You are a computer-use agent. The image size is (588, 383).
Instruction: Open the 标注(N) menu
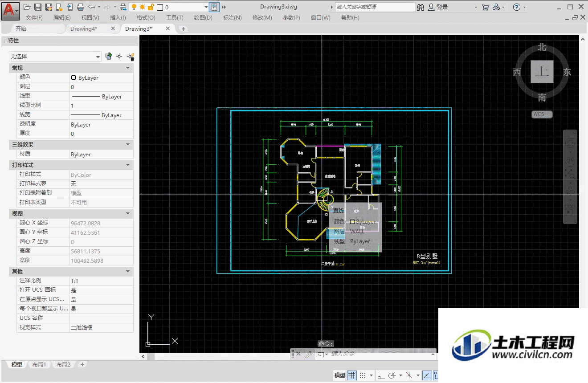coord(232,17)
